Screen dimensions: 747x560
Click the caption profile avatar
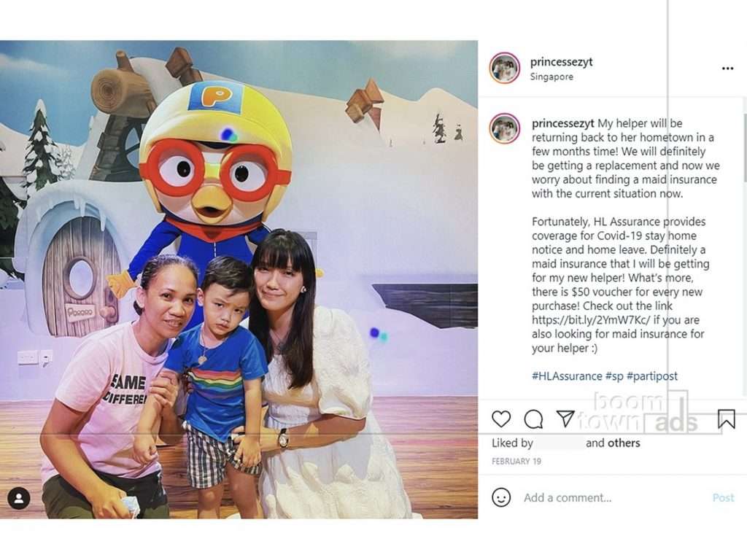(x=505, y=128)
